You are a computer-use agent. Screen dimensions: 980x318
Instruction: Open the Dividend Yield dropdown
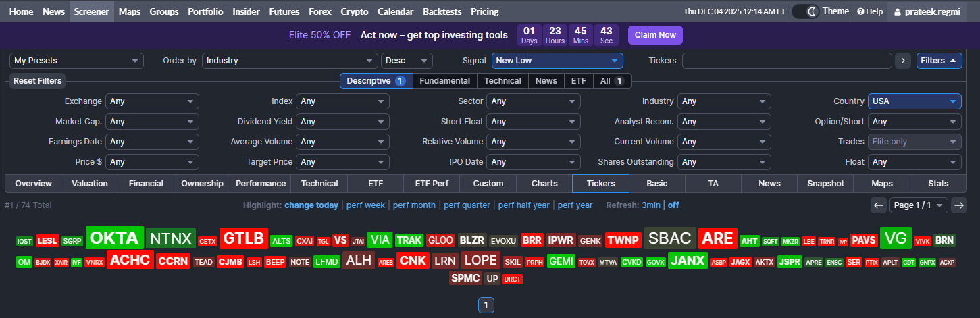click(x=342, y=122)
